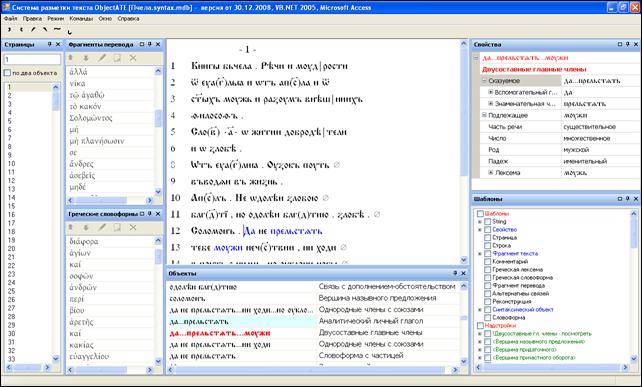The width and height of the screenshot is (642, 387).
Task: Check the Комментарий template checkbox
Action: pos(487,262)
